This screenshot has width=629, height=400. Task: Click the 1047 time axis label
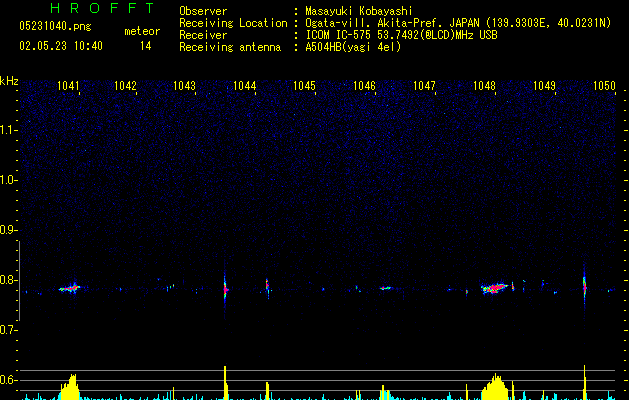pos(424,85)
